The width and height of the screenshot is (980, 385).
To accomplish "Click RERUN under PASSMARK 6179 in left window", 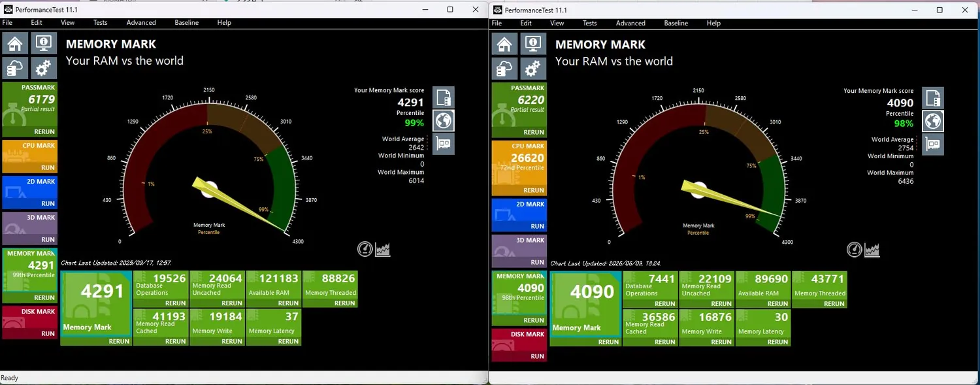I will coord(45,132).
